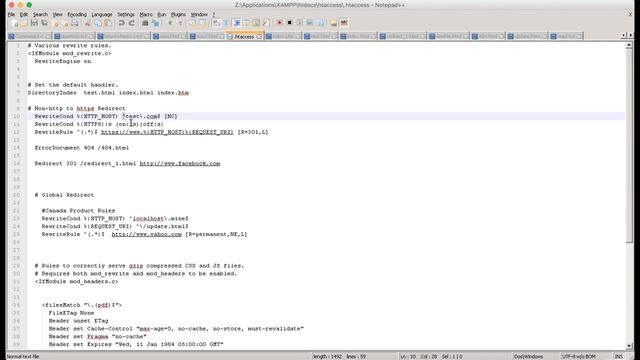Click the Close document toolbar icon
640x360 pixels.
[x=55, y=23]
